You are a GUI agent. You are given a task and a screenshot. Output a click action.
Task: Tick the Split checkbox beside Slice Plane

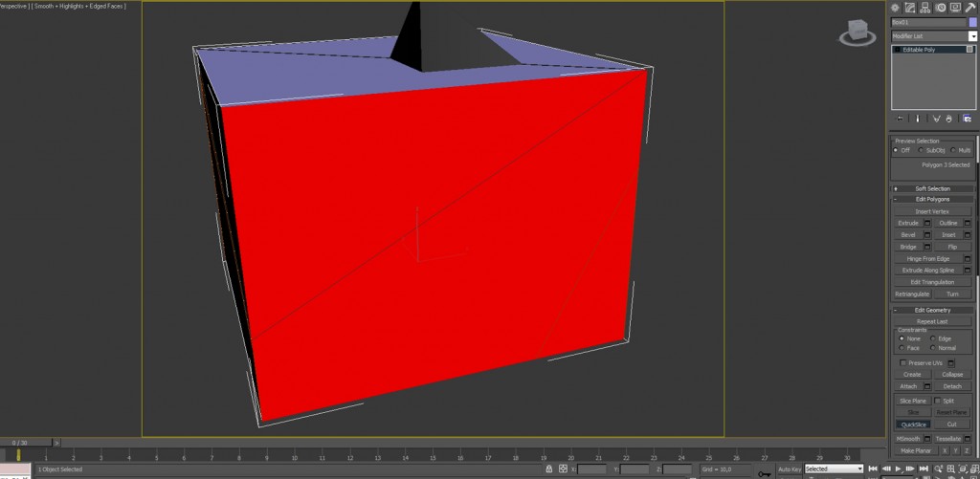(938, 401)
